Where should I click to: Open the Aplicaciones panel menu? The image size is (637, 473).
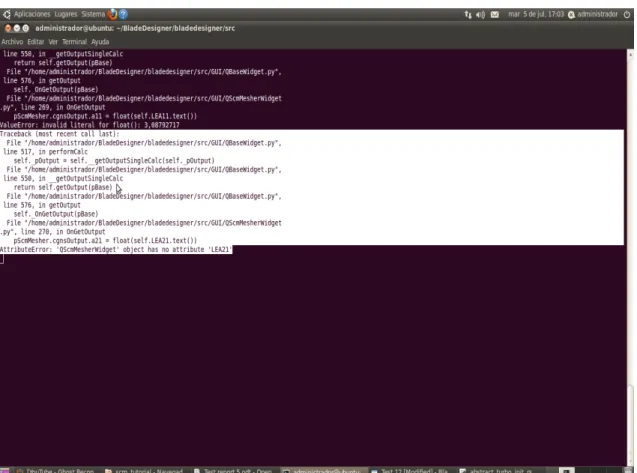(x=32, y=14)
